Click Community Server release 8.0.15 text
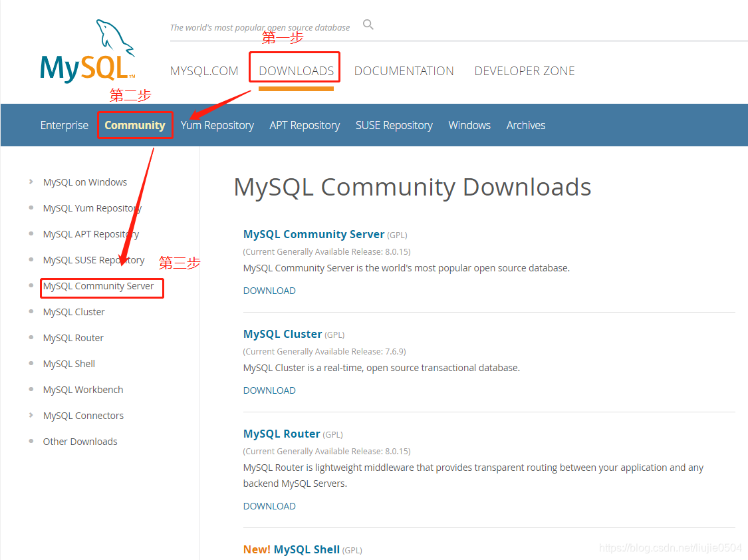This screenshot has width=748, height=560. [326, 252]
